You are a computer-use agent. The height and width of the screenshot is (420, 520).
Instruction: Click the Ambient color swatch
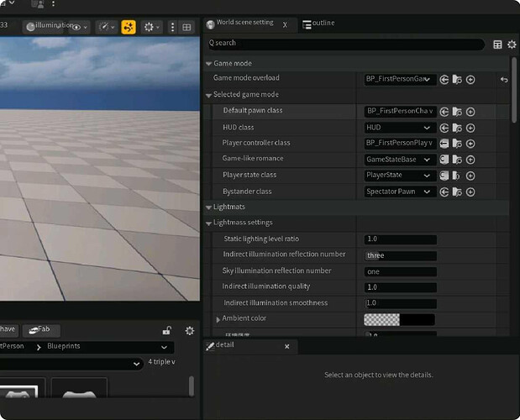(x=399, y=319)
